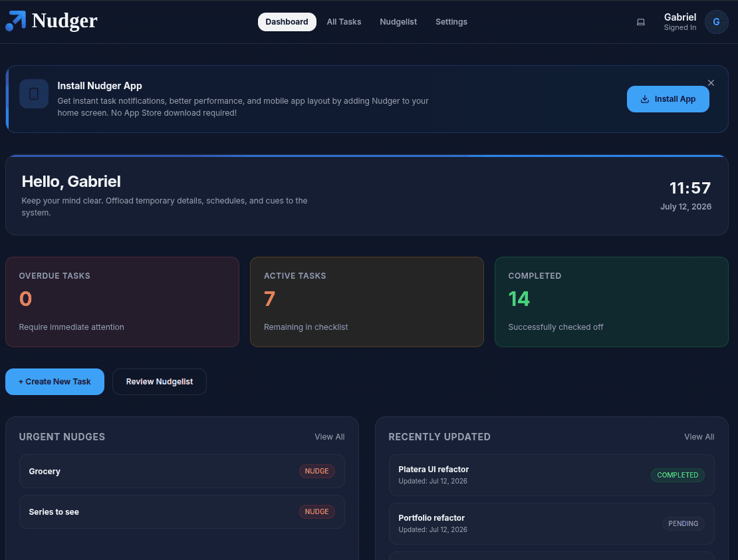Click the Install App button

pyautogui.click(x=668, y=99)
